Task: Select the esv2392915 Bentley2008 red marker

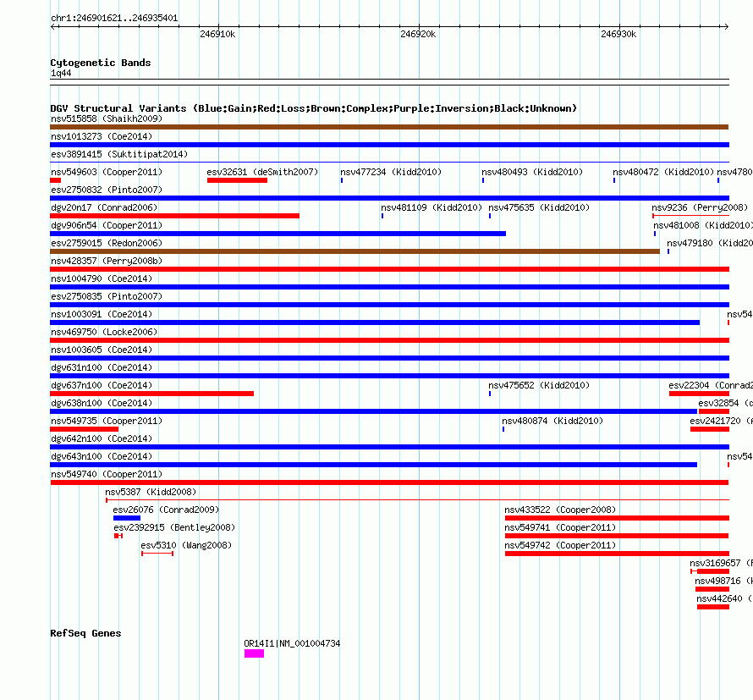Action: tap(118, 536)
